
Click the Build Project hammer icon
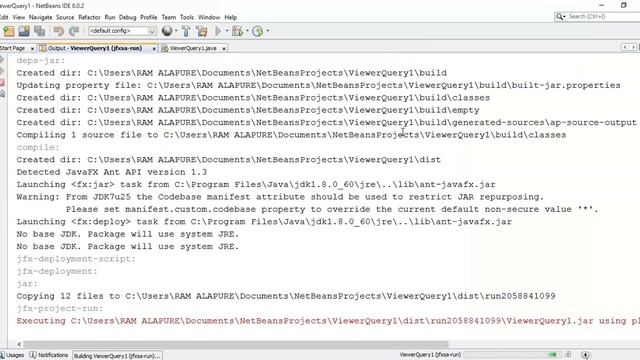pos(186,31)
